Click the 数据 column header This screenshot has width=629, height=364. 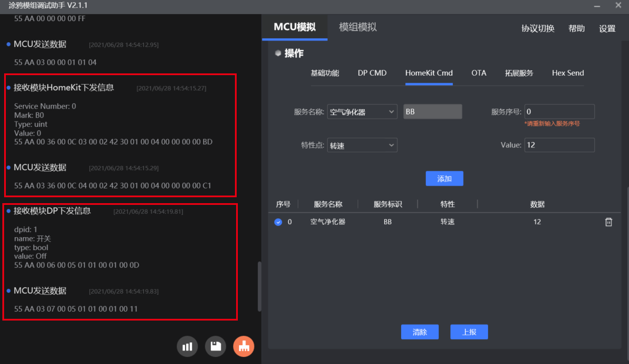click(537, 204)
